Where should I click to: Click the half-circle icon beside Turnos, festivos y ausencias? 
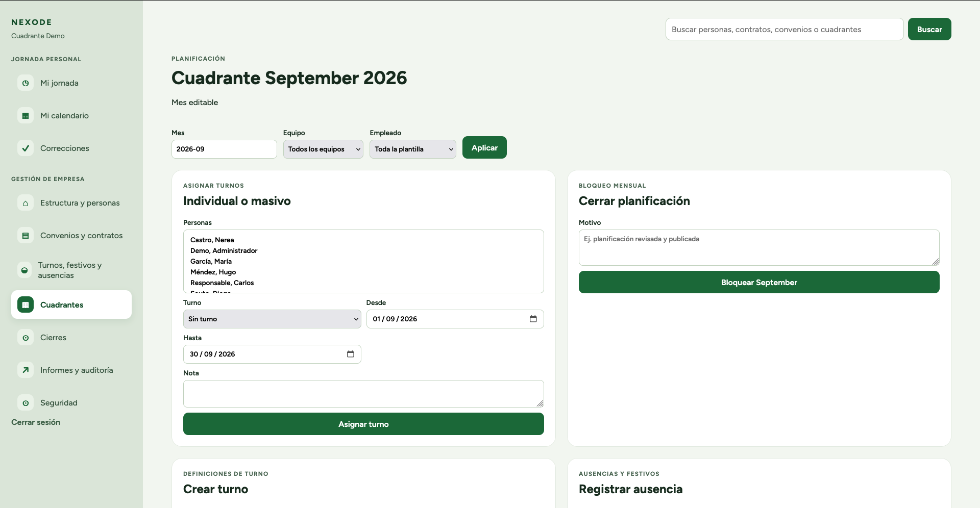pyautogui.click(x=24, y=270)
